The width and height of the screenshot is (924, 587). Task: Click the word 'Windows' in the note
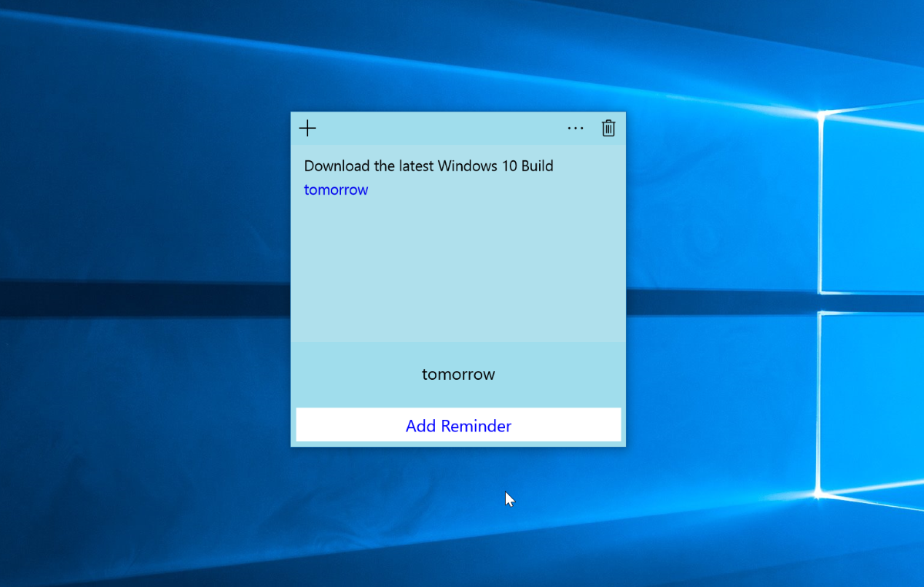[464, 166]
